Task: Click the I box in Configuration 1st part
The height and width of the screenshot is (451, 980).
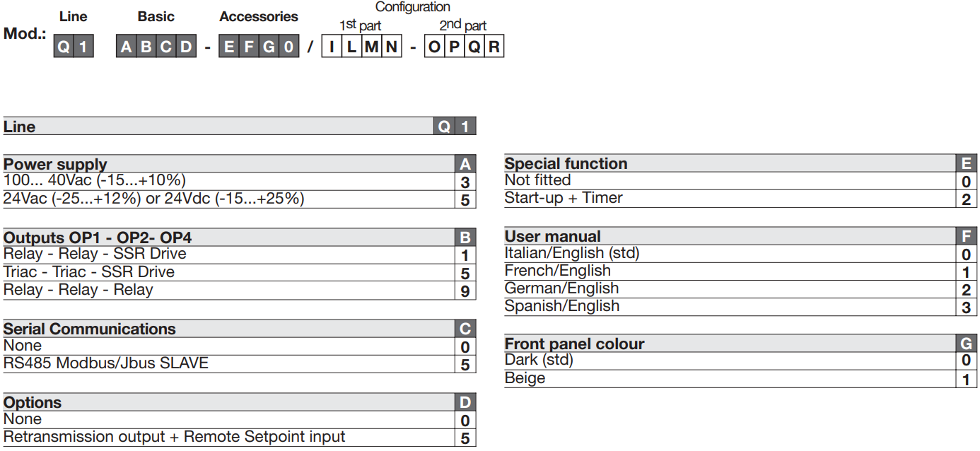Action: 332,47
